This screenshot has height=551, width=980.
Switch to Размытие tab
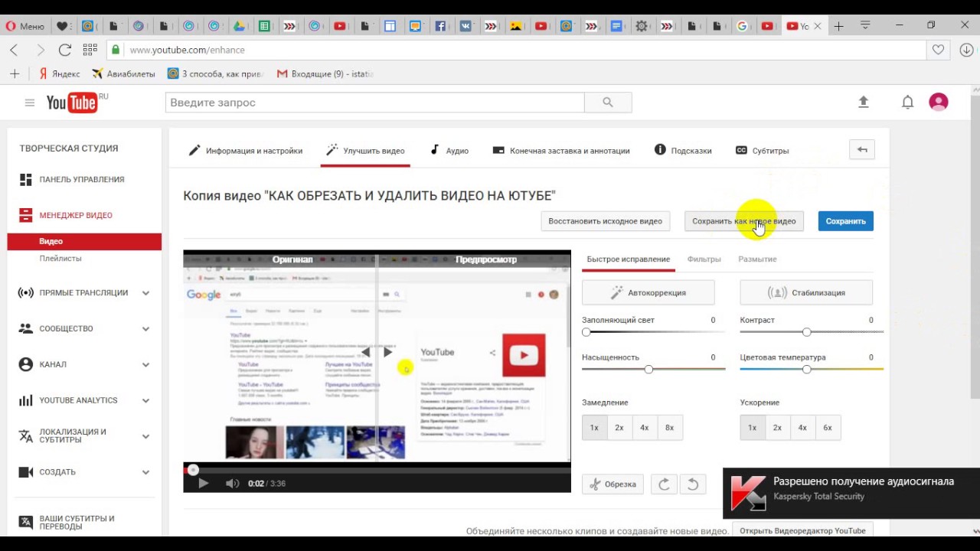pyautogui.click(x=757, y=259)
